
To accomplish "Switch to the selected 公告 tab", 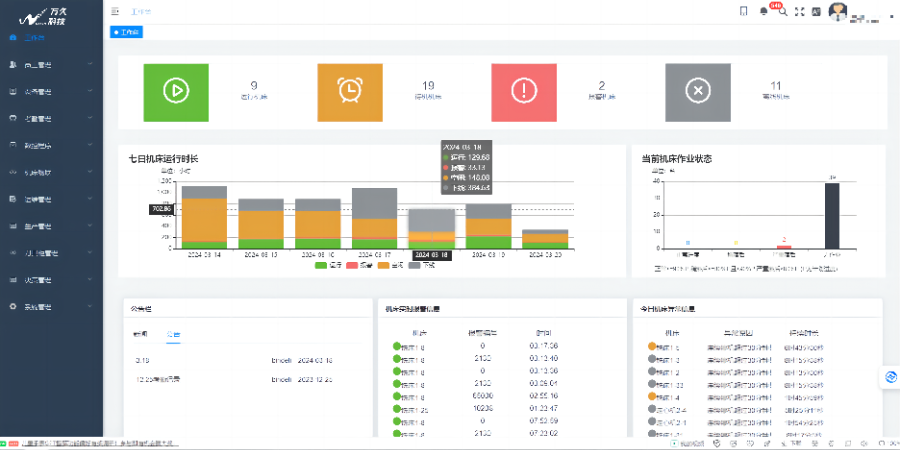I will 173,334.
